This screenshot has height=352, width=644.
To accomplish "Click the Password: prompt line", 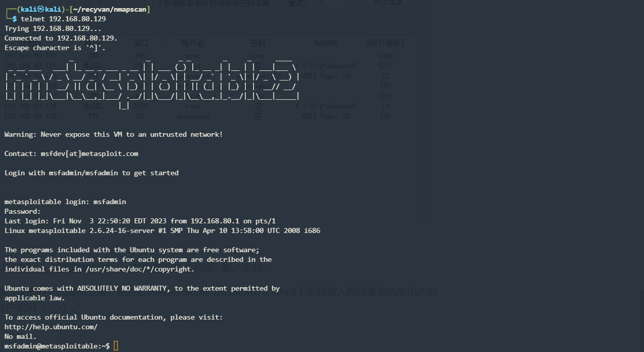I will pos(23,211).
